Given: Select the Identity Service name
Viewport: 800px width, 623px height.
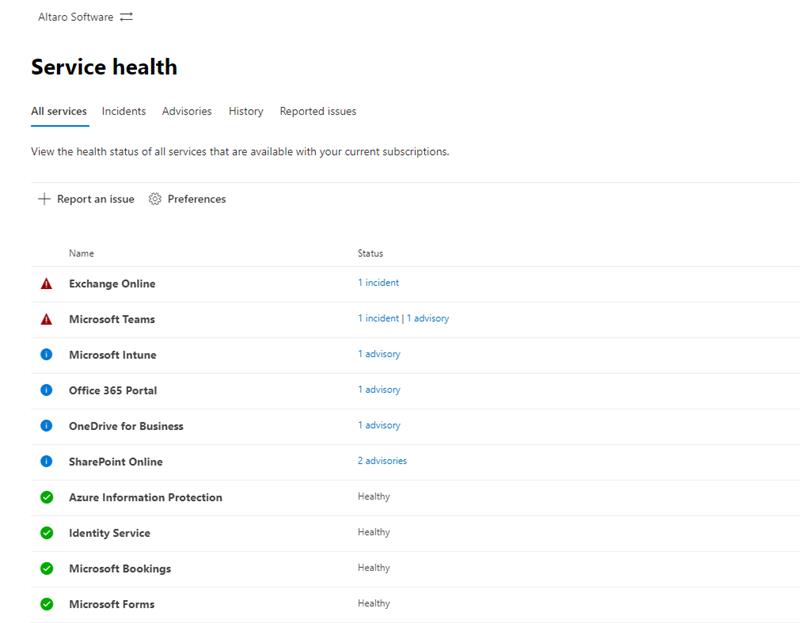Looking at the screenshot, I should click(110, 533).
